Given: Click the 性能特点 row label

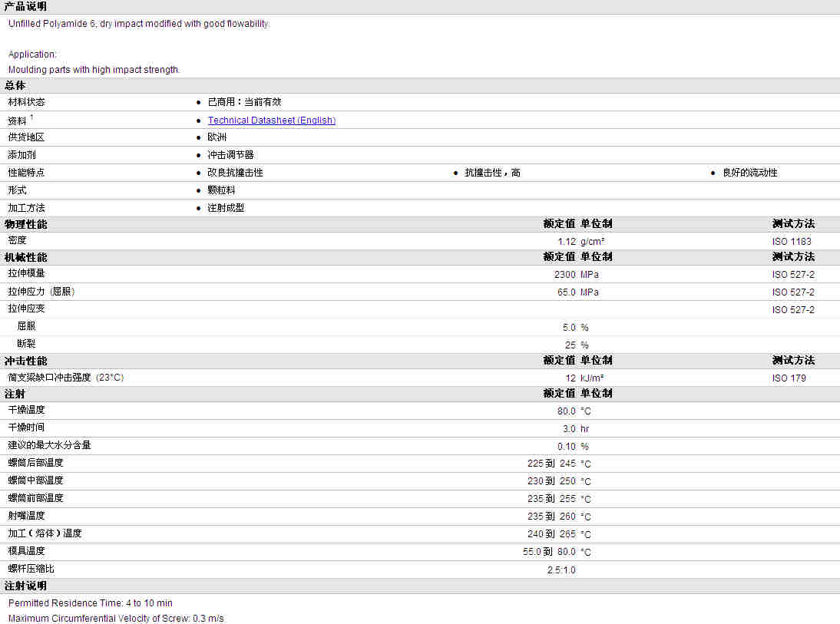Looking at the screenshot, I should (26, 173).
